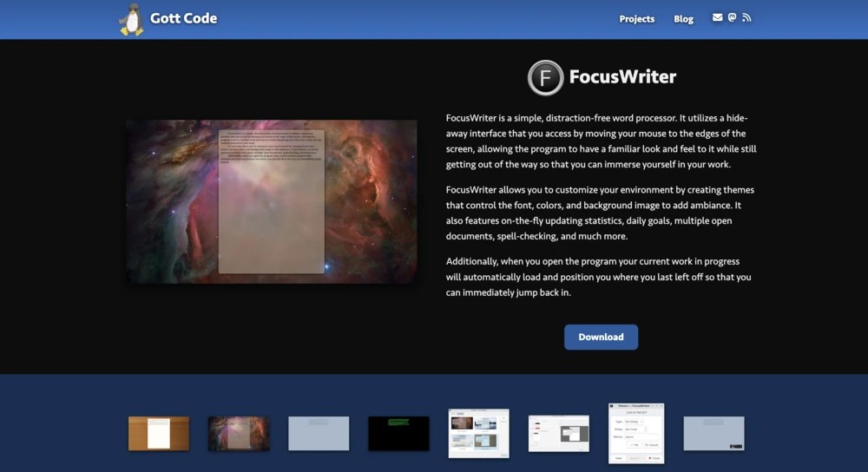Select the black terminal-style thumbnail

click(398, 433)
